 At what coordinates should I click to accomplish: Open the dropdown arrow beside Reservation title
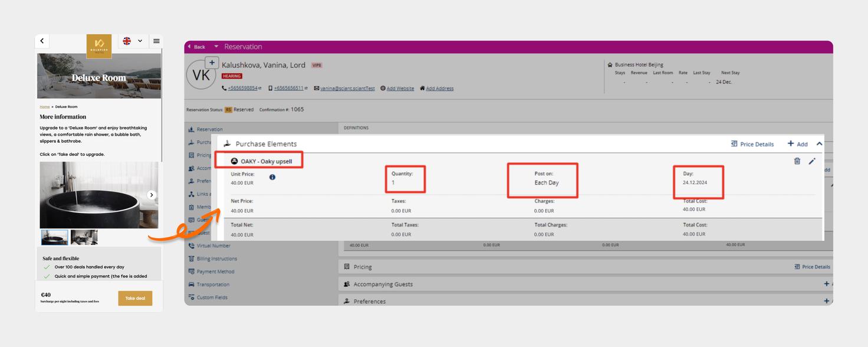pos(216,47)
